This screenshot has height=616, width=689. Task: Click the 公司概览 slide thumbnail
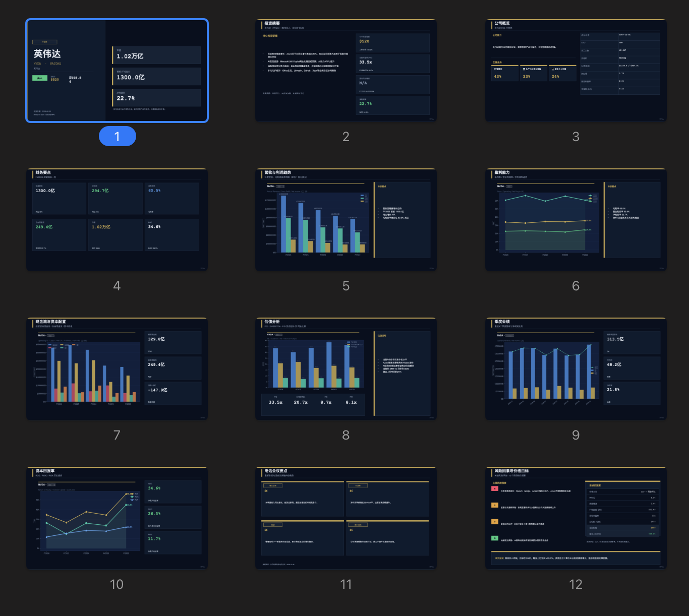(576, 71)
